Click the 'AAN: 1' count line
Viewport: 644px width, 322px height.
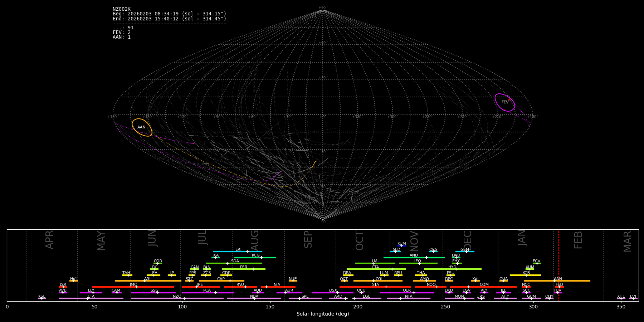pyautogui.click(x=122, y=37)
